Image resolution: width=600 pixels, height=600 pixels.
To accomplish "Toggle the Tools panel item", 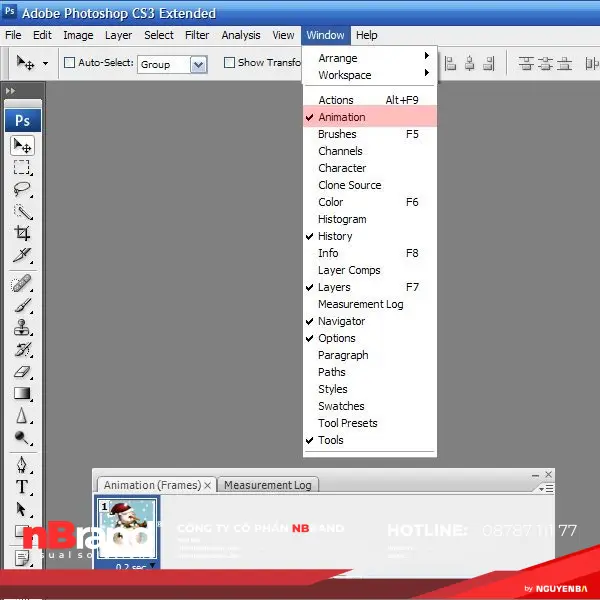I will (x=370, y=440).
